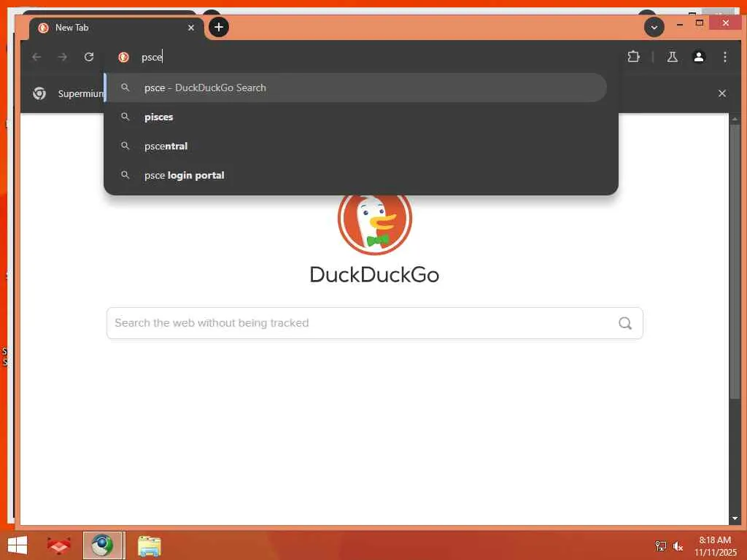Click the network tray icon
747x560 pixels.
click(x=660, y=546)
